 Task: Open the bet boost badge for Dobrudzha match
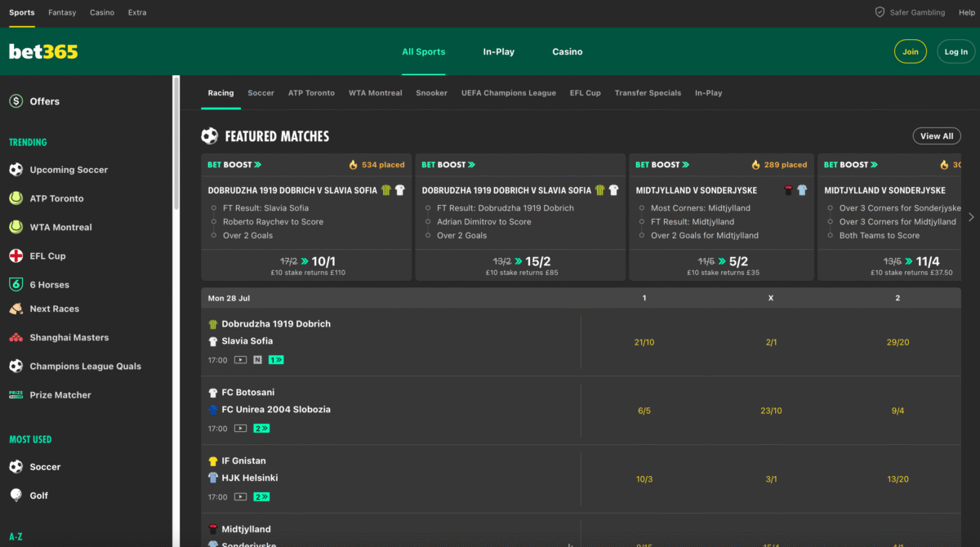(276, 359)
